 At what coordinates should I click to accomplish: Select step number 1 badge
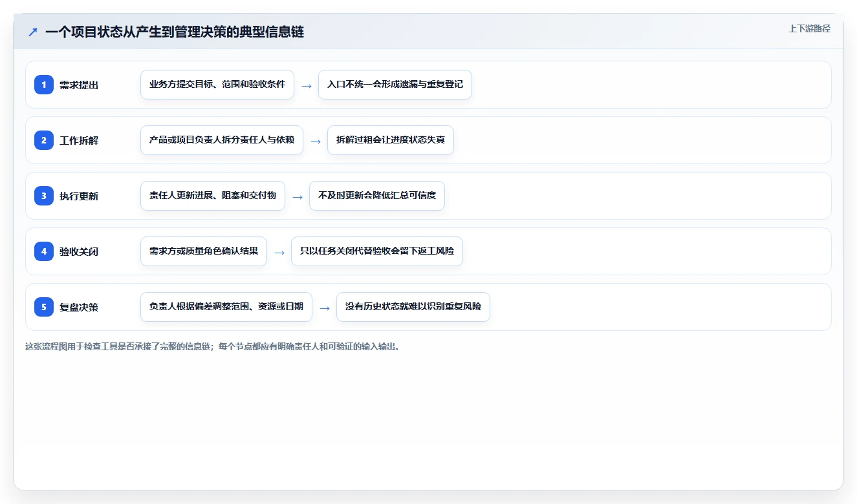pyautogui.click(x=44, y=85)
